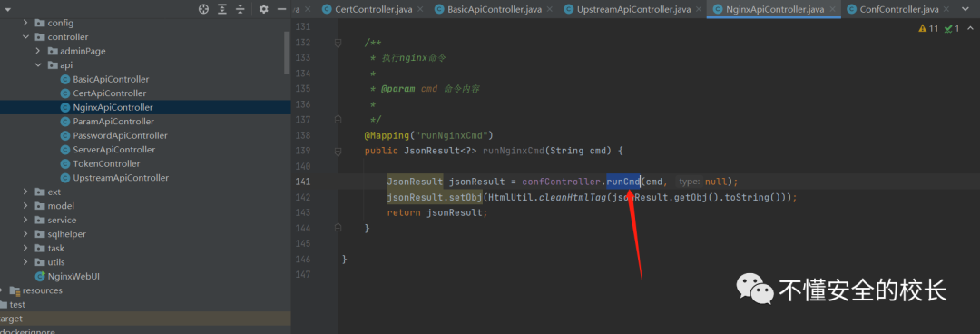Select TokenController in project tree
The image size is (980, 334).
[x=106, y=164]
